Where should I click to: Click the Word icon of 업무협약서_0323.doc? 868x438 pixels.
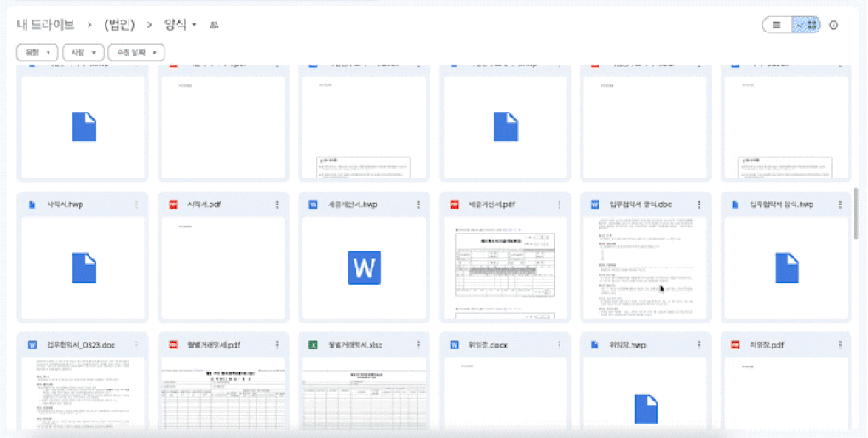(32, 344)
